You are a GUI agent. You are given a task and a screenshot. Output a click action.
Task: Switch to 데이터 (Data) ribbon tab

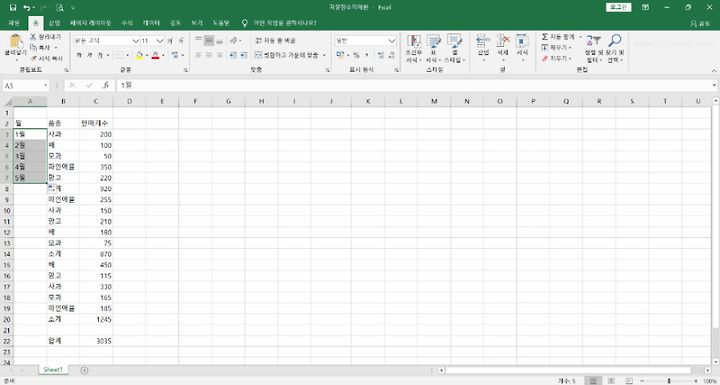click(x=151, y=23)
